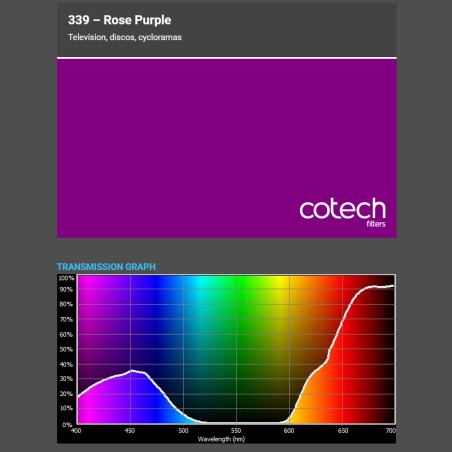
Task: Click the '70%' y-axis label
Action: (66, 319)
